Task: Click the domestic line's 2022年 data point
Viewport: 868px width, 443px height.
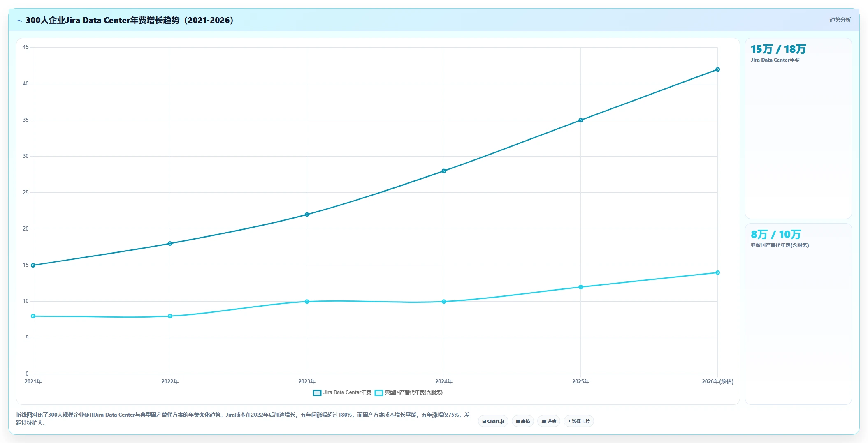Action: point(170,316)
